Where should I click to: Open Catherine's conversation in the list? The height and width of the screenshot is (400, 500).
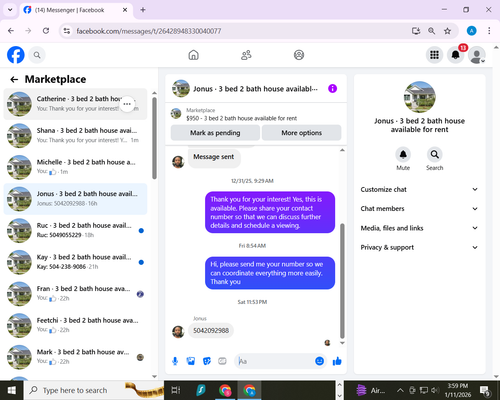tap(75, 104)
